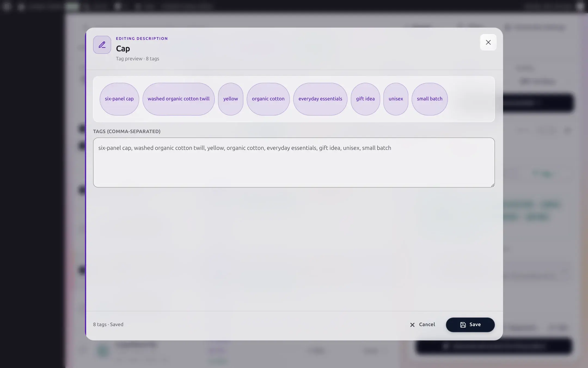Click the textarea resize handle corner

coord(492,185)
